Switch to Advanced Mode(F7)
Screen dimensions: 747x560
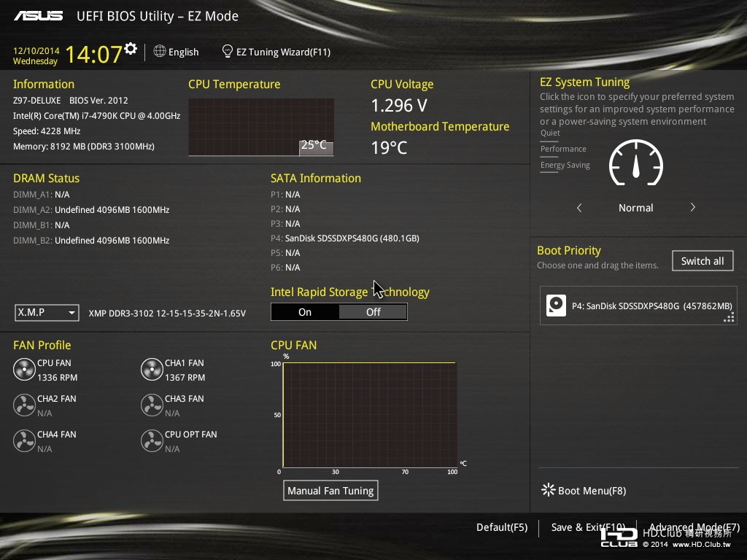694,527
